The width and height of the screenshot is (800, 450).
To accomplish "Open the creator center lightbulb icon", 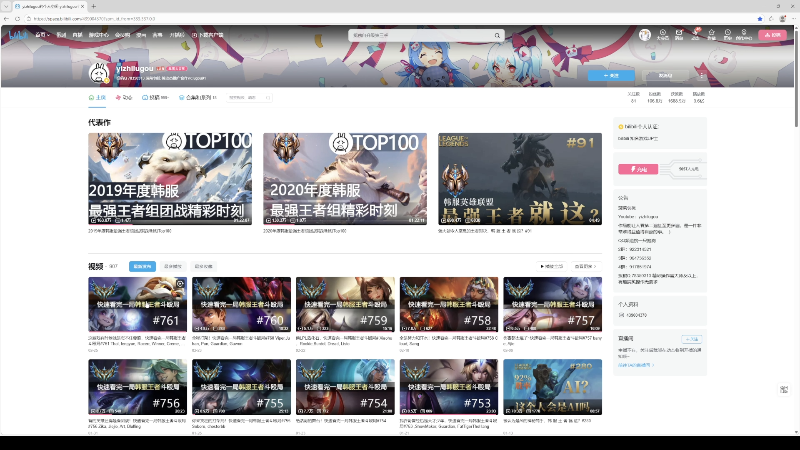I will [x=744, y=35].
